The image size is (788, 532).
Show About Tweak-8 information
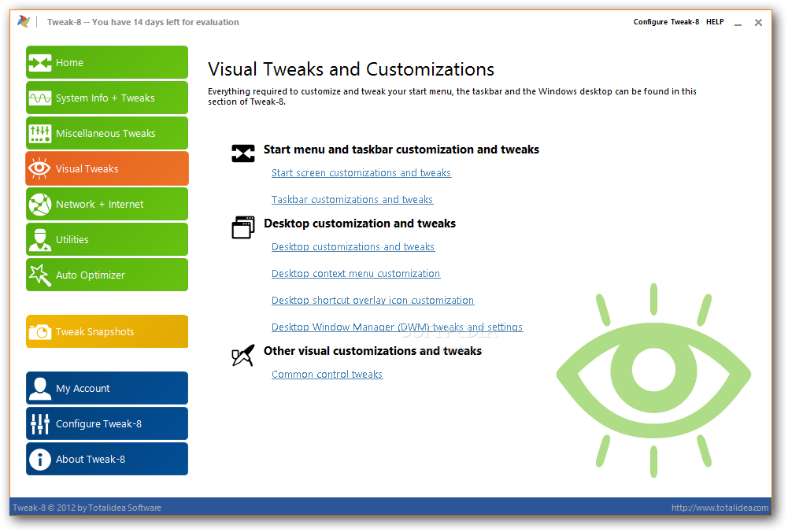(x=107, y=459)
